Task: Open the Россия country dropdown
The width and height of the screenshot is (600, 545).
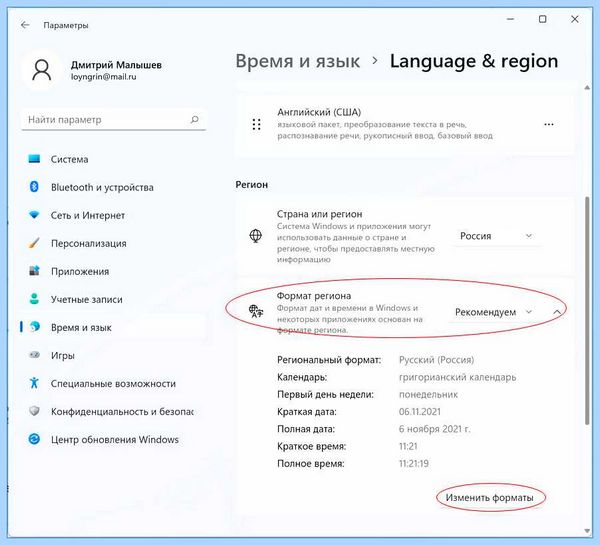Action: 496,236
